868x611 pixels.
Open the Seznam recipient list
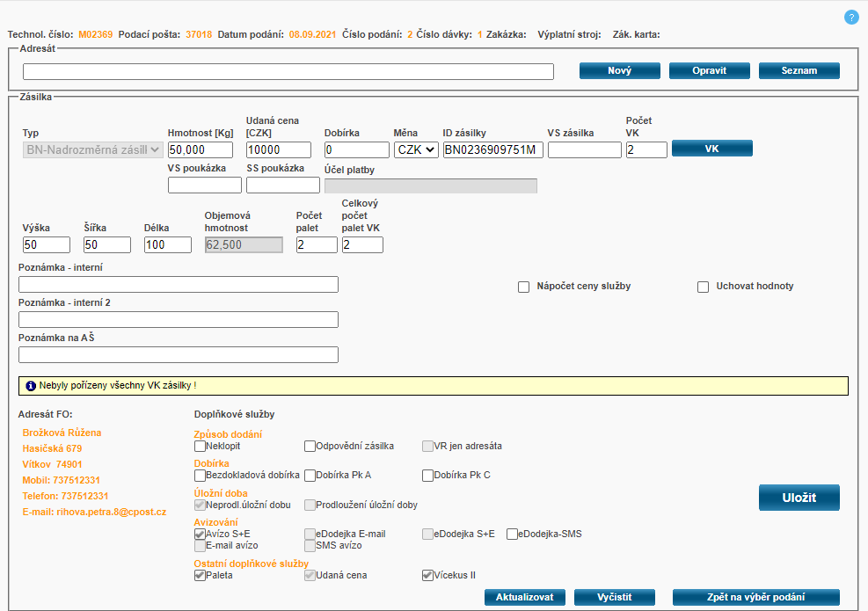(799, 71)
